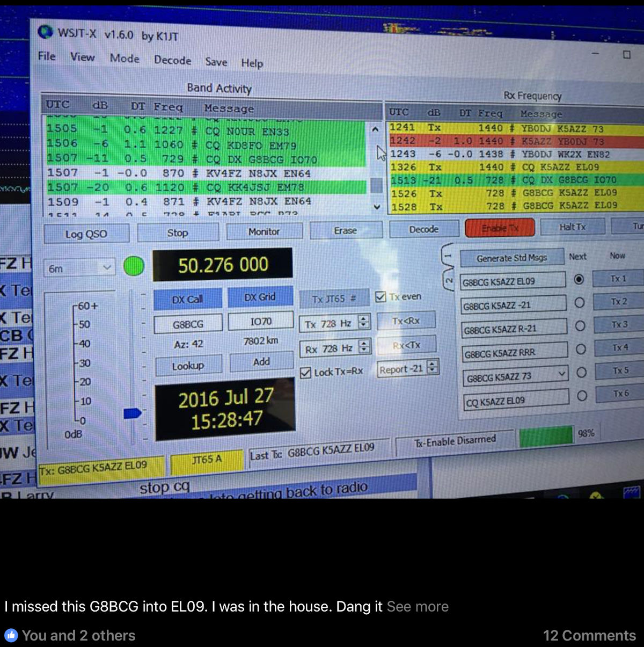Click the WSJT-X globe title icon

tap(46, 31)
